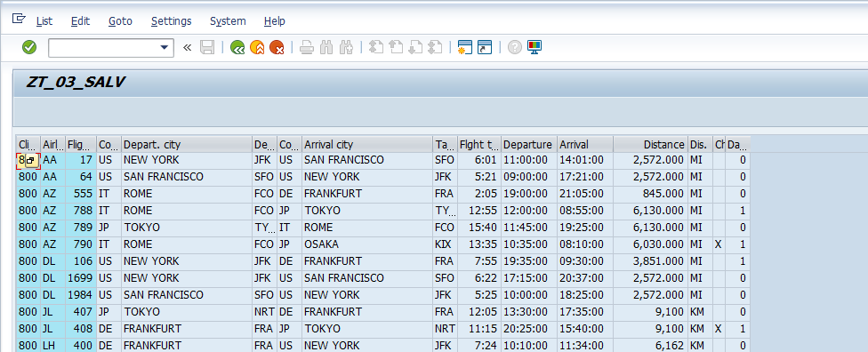The height and width of the screenshot is (352, 868).
Task: Click the Depart. city column header
Action: 187,145
